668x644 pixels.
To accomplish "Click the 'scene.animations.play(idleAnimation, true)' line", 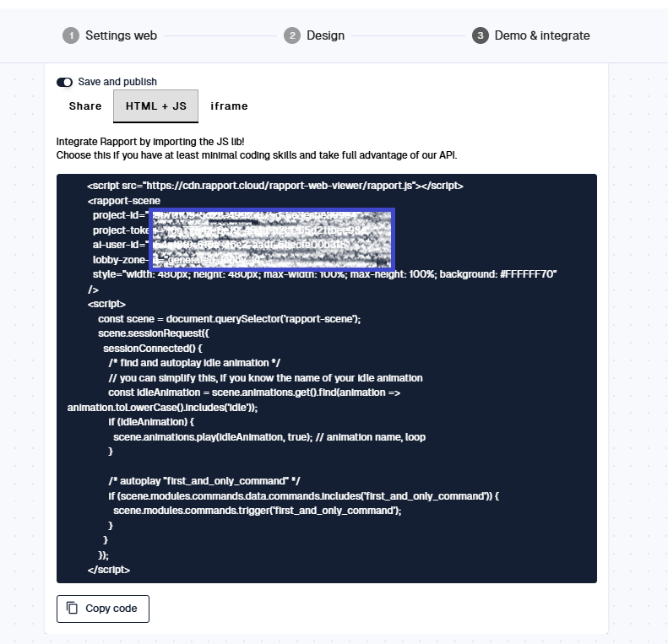I will 269,437.
